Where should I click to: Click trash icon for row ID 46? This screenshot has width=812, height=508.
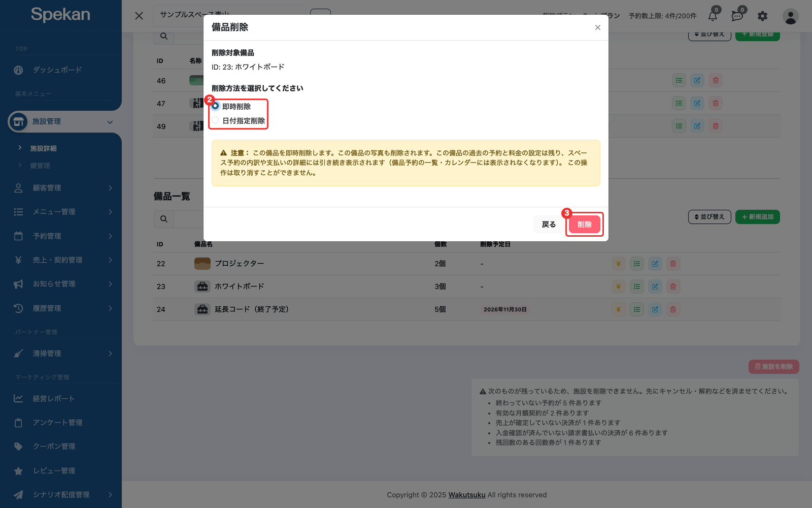716,80
